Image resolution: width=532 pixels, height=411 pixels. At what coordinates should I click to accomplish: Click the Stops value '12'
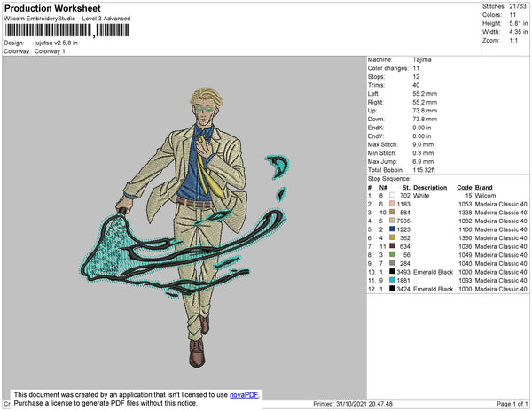(x=416, y=77)
